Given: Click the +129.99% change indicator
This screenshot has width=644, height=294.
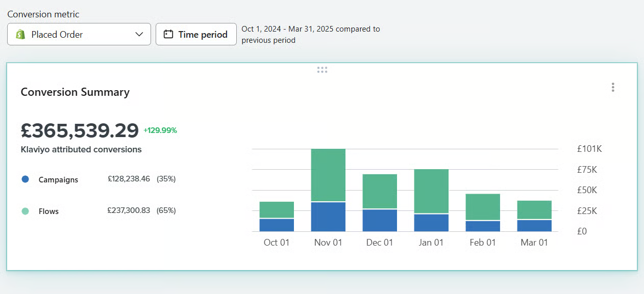Looking at the screenshot, I should point(160,130).
